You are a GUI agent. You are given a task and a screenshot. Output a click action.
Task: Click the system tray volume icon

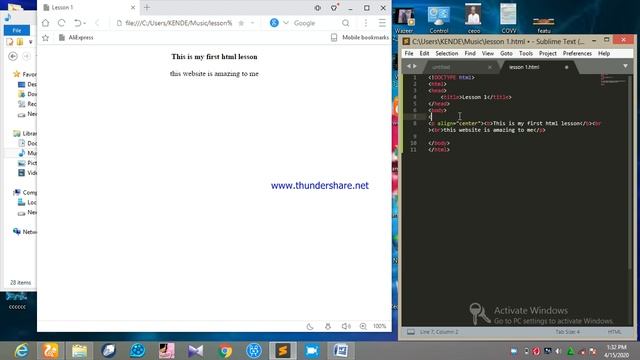coord(558,351)
